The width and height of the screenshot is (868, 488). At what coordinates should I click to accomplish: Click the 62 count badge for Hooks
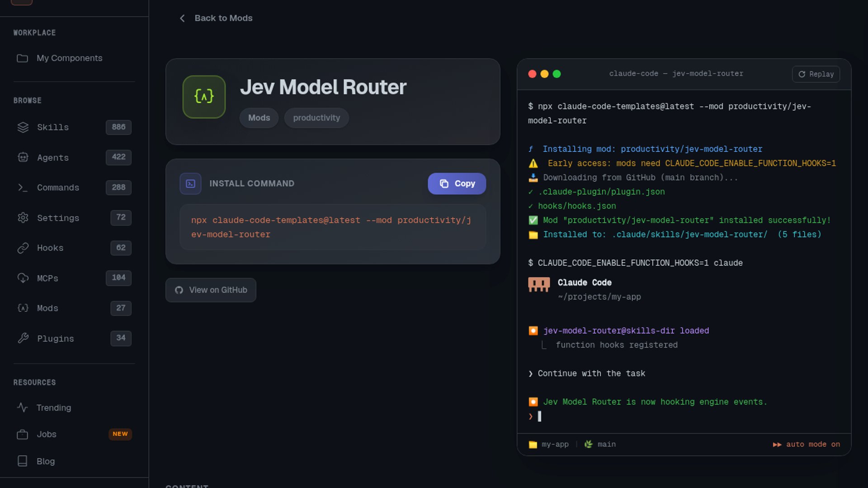tap(121, 248)
